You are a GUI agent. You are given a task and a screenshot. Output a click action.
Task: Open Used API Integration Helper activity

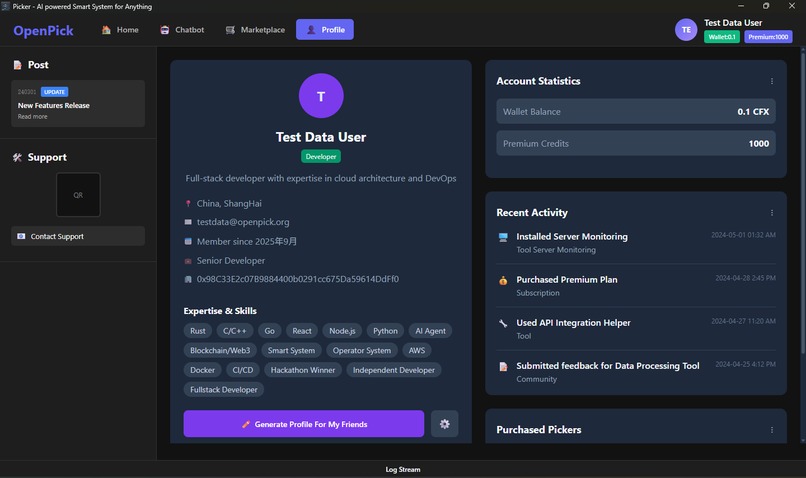click(x=636, y=329)
